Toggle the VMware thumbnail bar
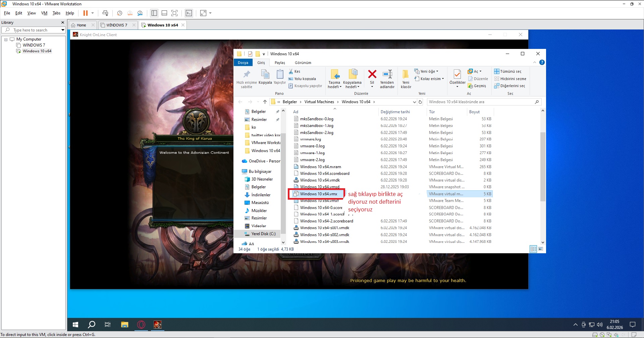This screenshot has height=338, width=644. 164,13
